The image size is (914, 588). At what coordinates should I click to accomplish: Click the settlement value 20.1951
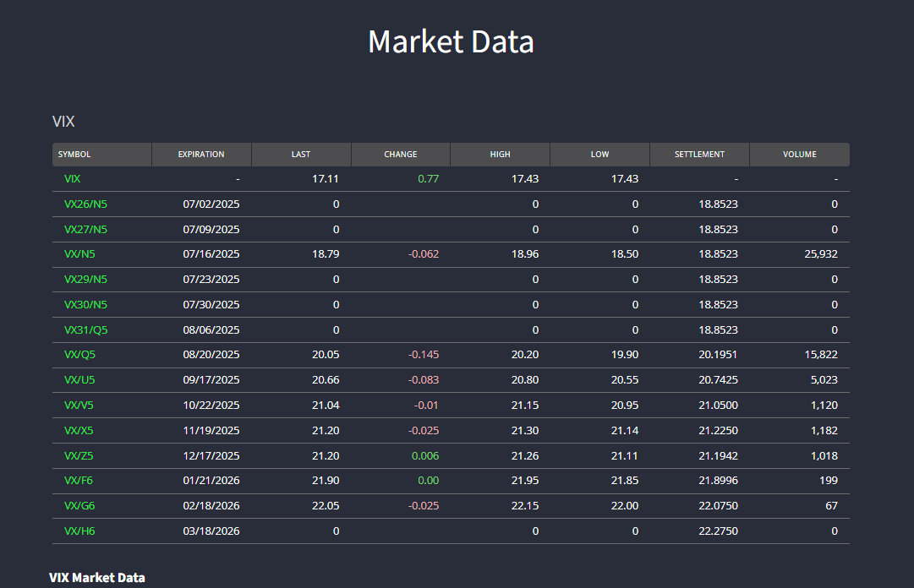point(718,355)
